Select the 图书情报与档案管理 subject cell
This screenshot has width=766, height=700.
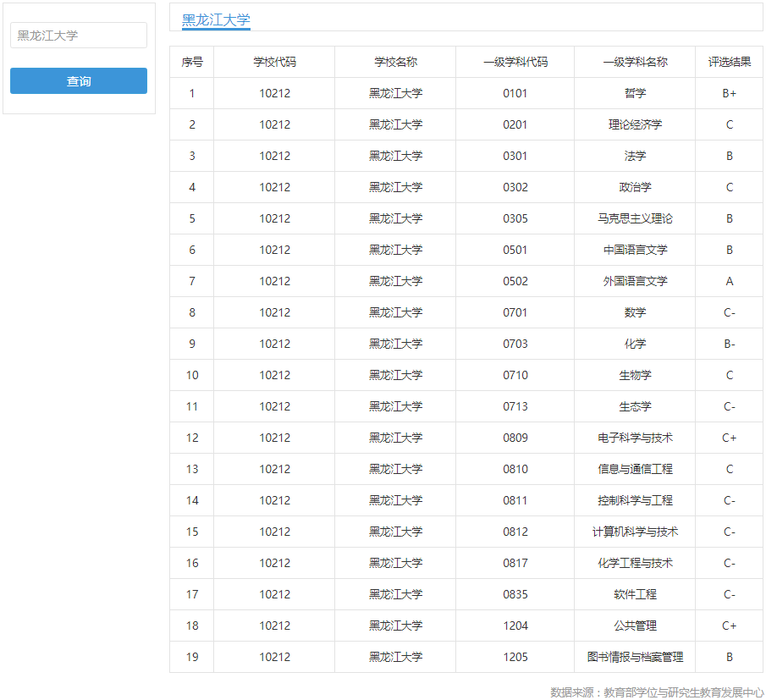point(635,657)
